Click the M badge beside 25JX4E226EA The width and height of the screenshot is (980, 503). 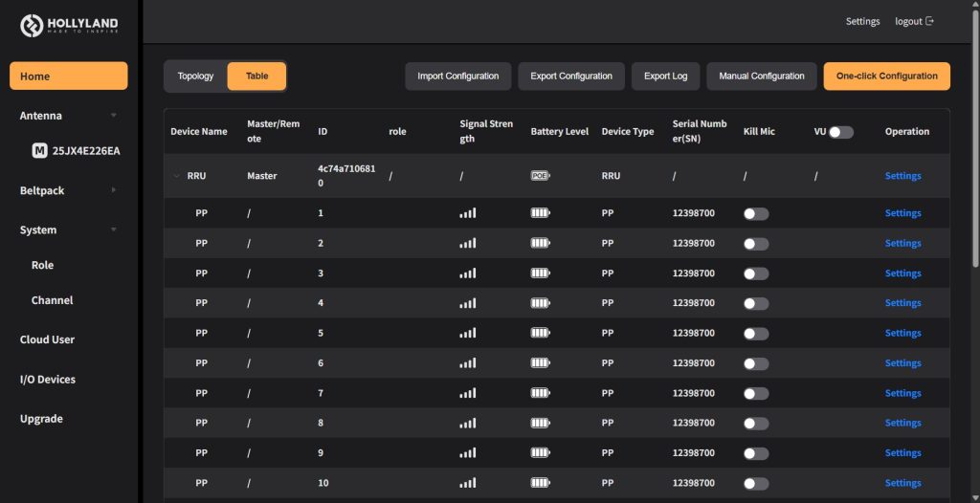[39, 150]
